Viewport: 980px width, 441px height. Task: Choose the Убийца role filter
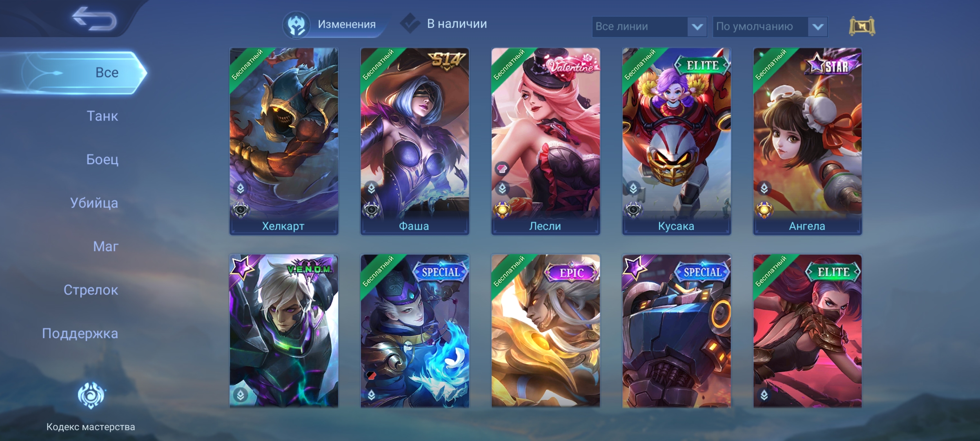click(94, 203)
